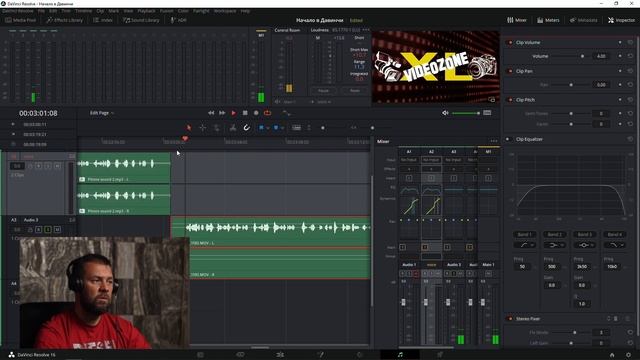640x360 pixels.
Task: Open the Workspace menu
Action: coord(225,11)
